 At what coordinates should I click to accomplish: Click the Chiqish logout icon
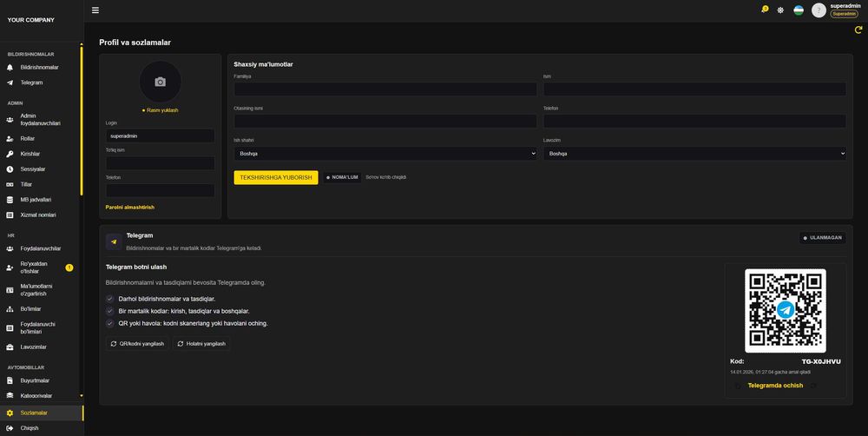pyautogui.click(x=10, y=428)
